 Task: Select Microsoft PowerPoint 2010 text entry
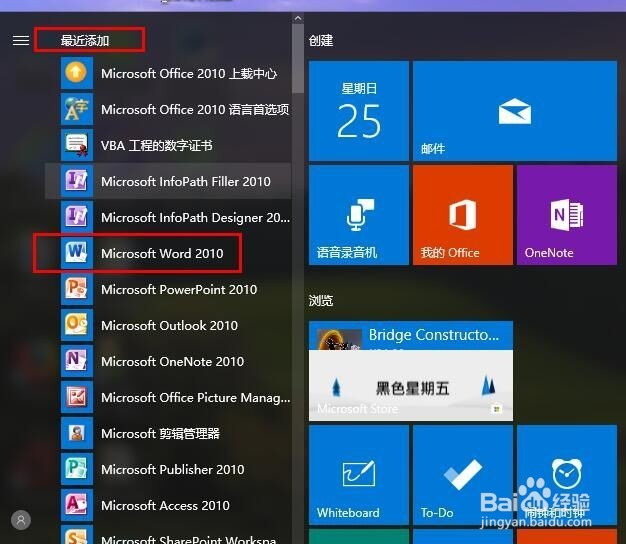point(179,289)
